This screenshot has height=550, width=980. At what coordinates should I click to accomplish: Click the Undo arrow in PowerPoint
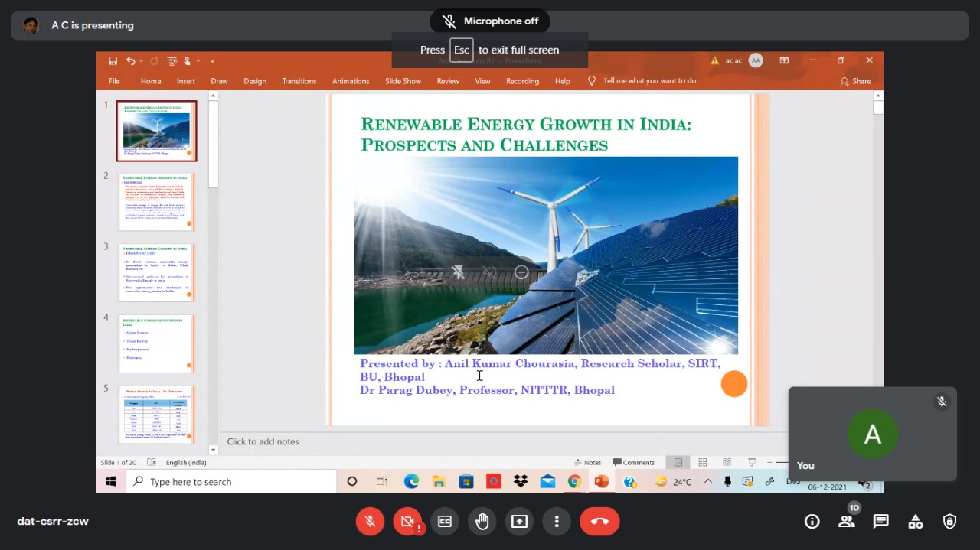[x=131, y=61]
